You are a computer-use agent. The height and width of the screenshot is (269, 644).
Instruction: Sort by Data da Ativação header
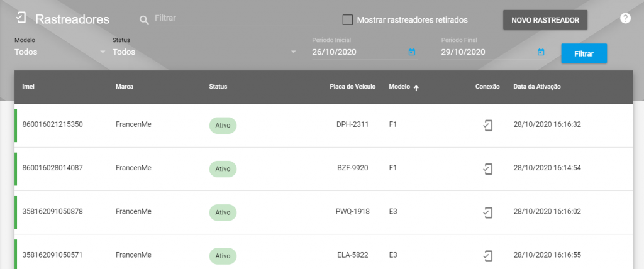click(537, 87)
